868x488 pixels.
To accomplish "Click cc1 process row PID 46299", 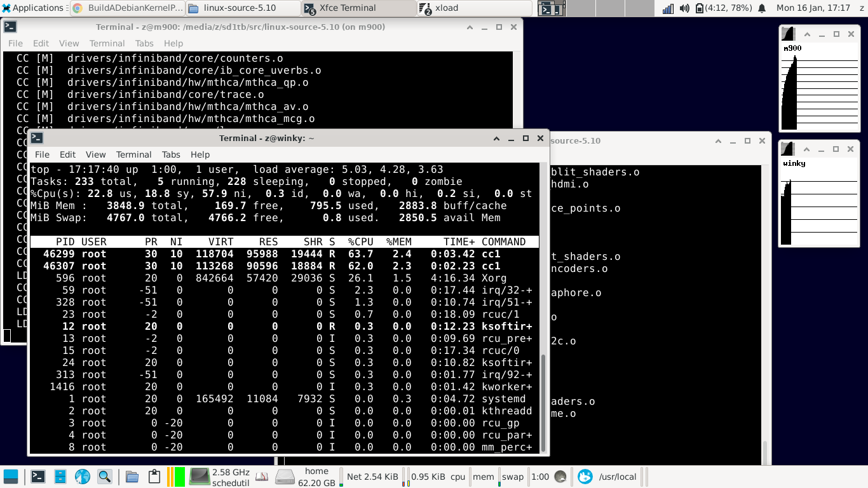I will pos(285,254).
